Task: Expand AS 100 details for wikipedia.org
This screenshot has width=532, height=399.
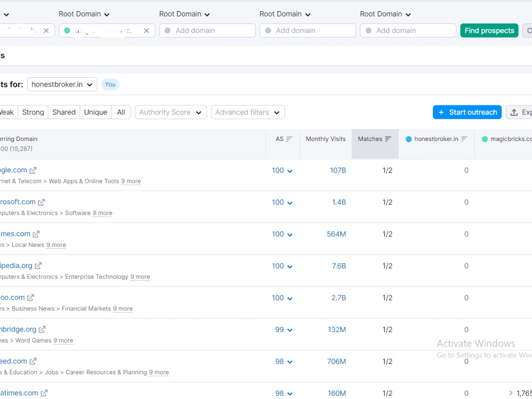Action: pos(282,266)
